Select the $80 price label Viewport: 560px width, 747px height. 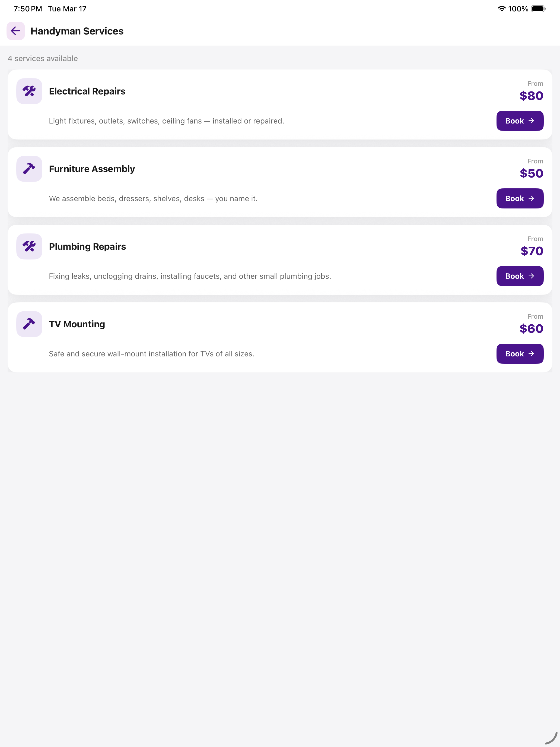point(531,96)
